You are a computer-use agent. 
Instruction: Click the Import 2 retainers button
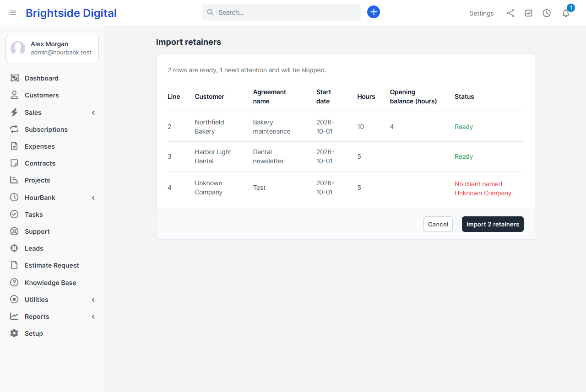493,224
